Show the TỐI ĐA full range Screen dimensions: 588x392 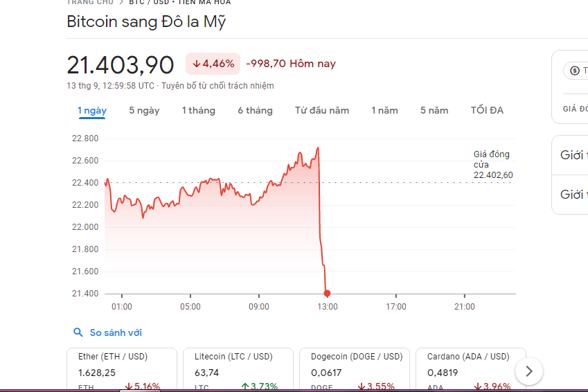487,111
